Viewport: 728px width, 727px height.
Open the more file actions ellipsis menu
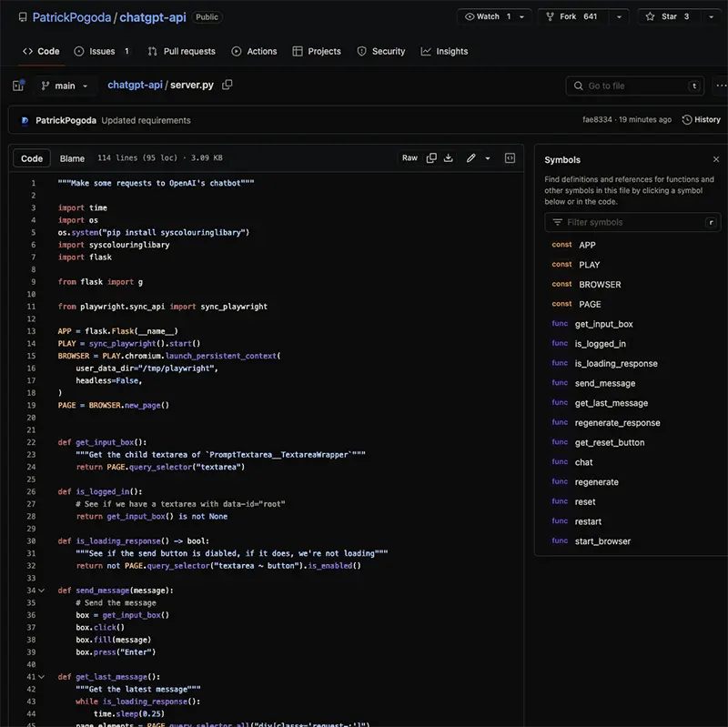coord(721,86)
